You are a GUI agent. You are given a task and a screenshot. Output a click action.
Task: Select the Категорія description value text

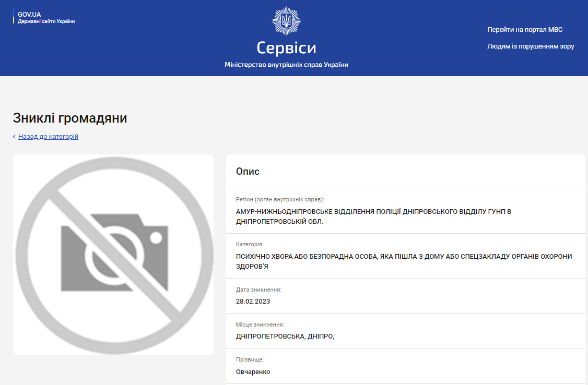404,261
